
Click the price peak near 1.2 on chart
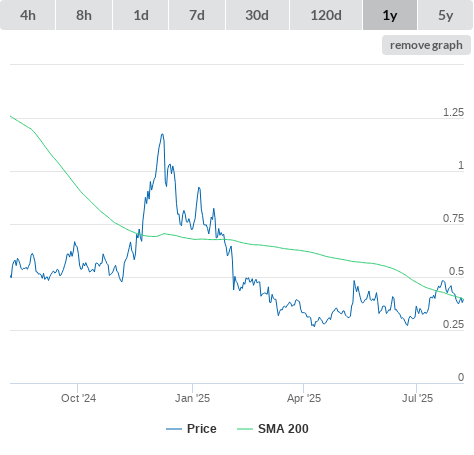tap(163, 134)
